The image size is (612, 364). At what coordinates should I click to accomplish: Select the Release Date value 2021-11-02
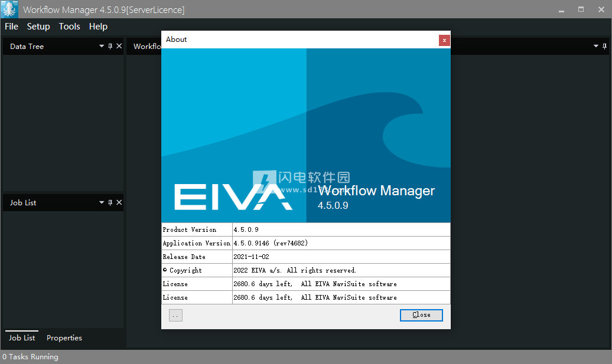coord(341,257)
